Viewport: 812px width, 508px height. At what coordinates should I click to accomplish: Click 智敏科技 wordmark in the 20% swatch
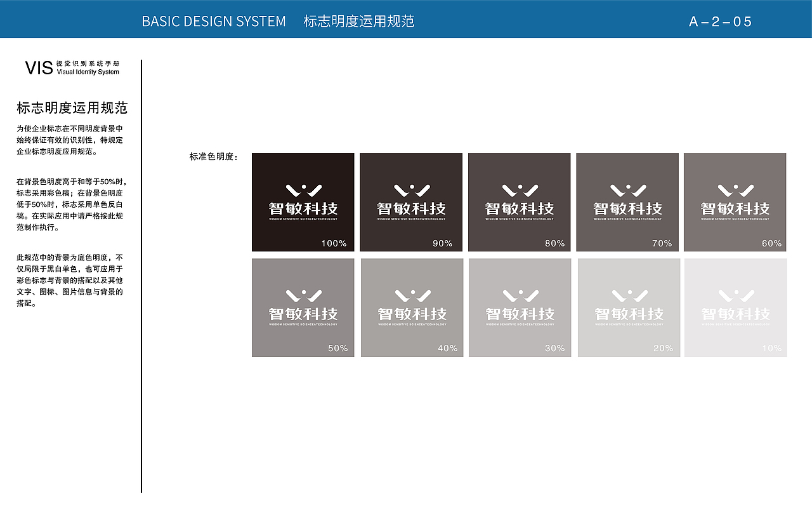(629, 314)
